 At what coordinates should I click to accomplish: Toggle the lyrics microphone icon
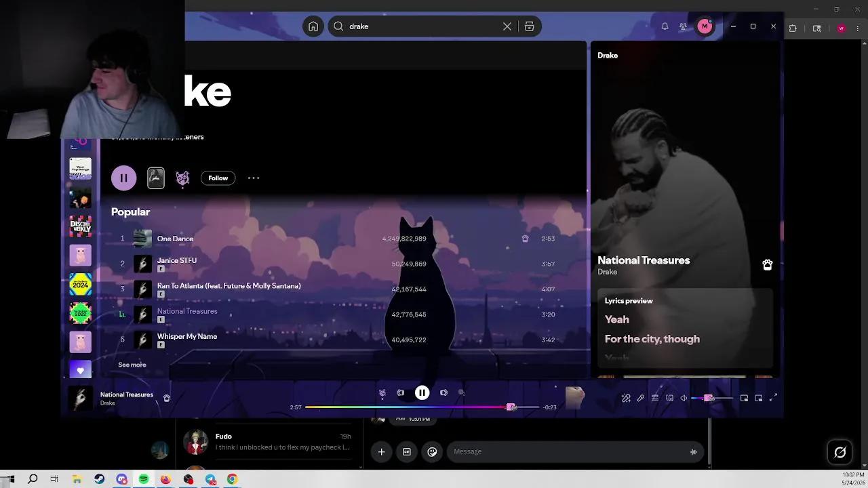[x=640, y=399]
